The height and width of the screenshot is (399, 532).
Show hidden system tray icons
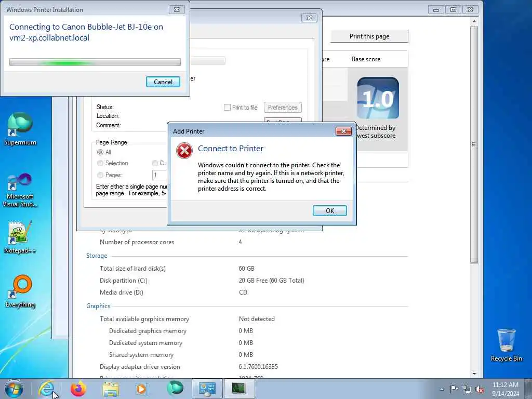tap(442, 389)
